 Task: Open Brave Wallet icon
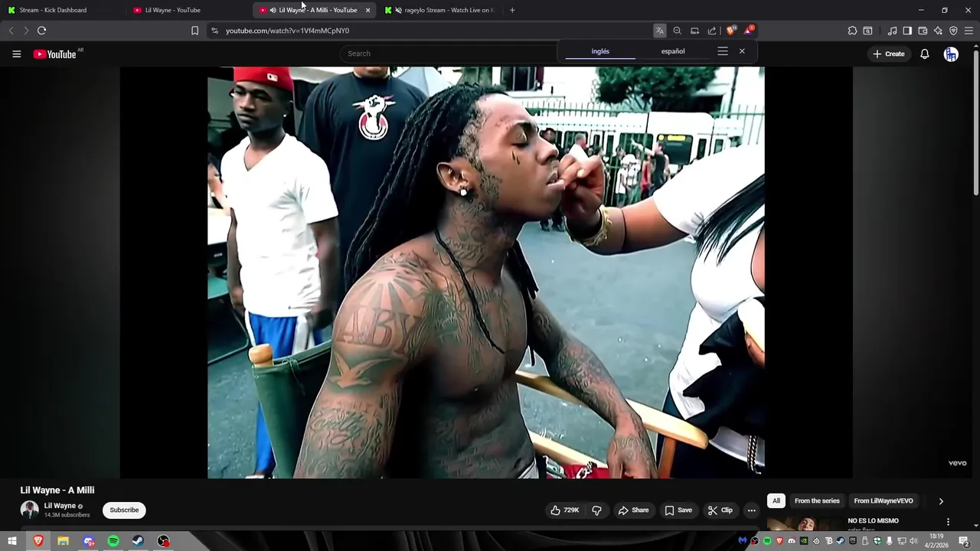(x=923, y=31)
